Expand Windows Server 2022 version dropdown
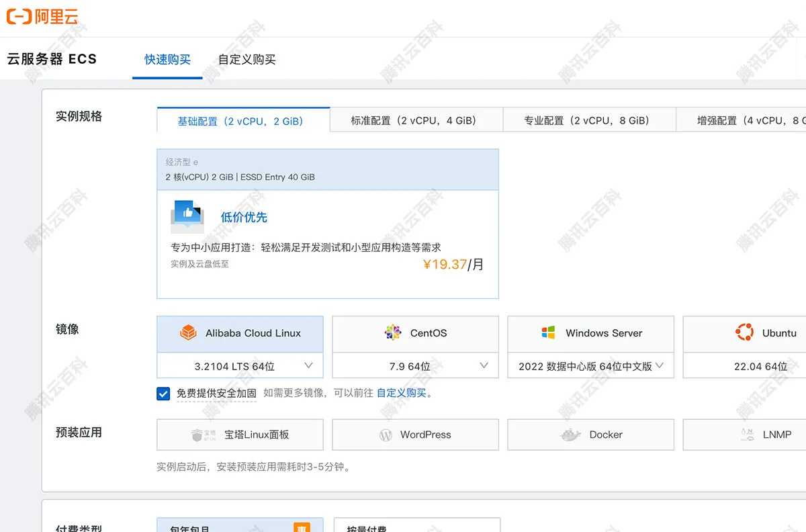Image resolution: width=806 pixels, height=532 pixels. tap(659, 365)
